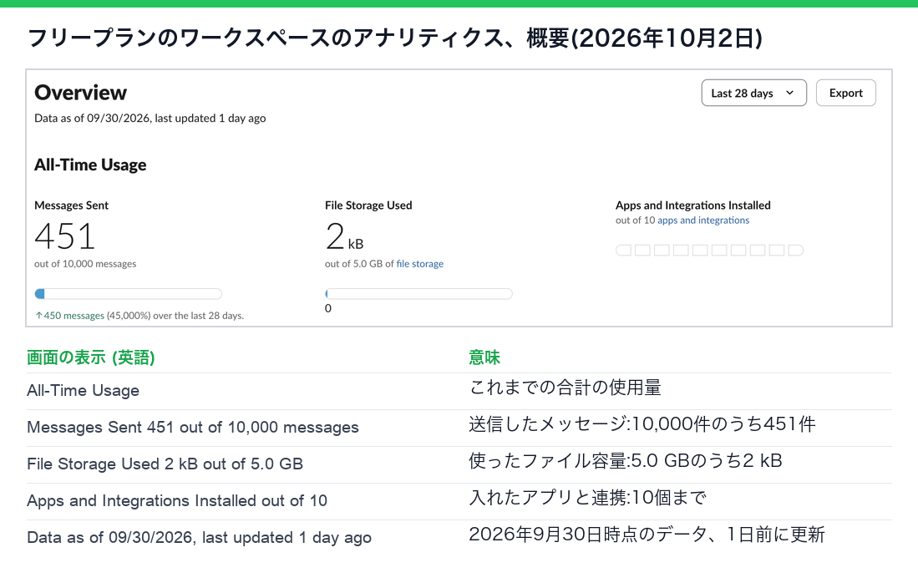Click 'Data as of 09/30/2026' line in Overview
The width and height of the screenshot is (918, 588).
(x=150, y=119)
